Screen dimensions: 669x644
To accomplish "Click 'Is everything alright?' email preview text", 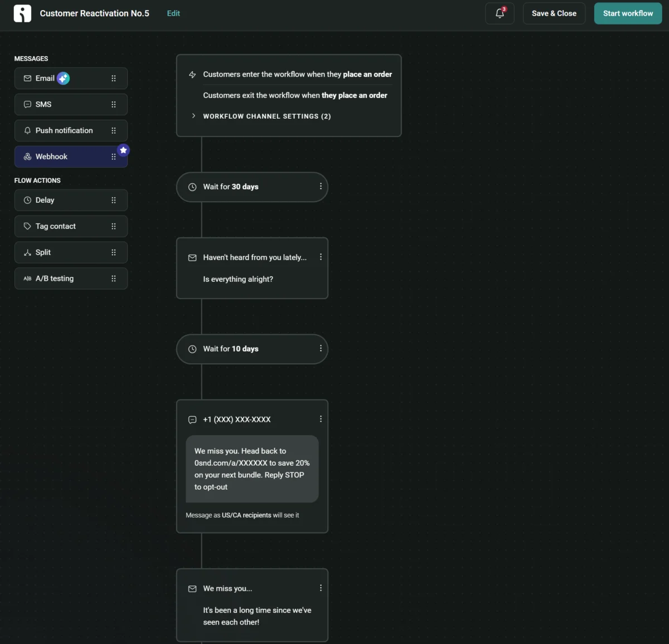I will coord(238,280).
